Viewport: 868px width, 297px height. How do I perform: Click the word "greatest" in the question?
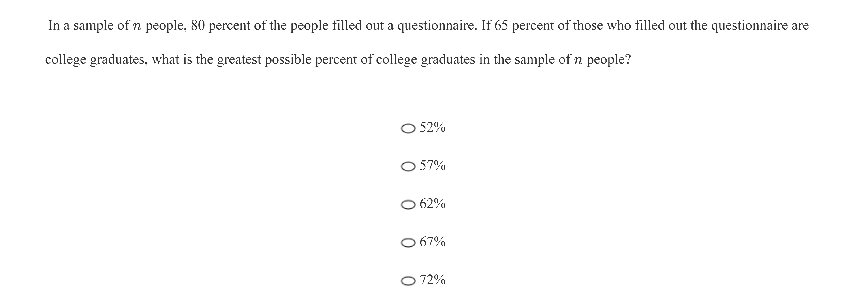click(239, 60)
